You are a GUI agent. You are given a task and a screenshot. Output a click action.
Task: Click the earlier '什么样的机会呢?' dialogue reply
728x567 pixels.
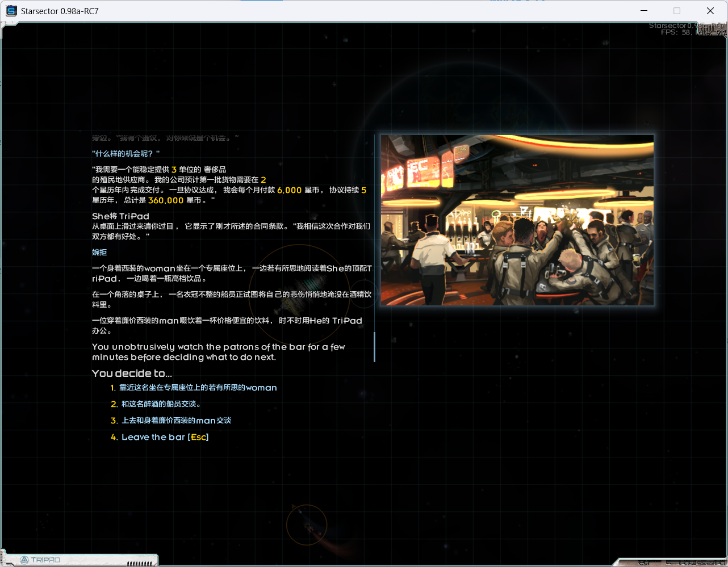point(125,153)
